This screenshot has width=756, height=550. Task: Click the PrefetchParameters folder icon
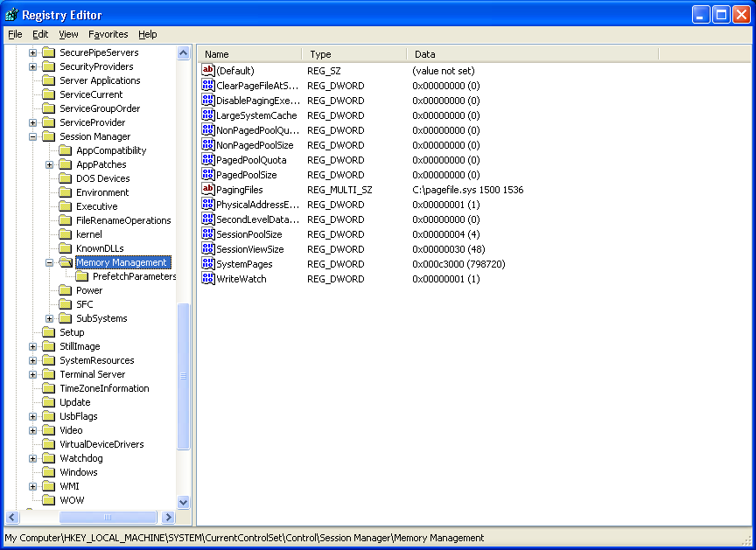pyautogui.click(x=82, y=276)
